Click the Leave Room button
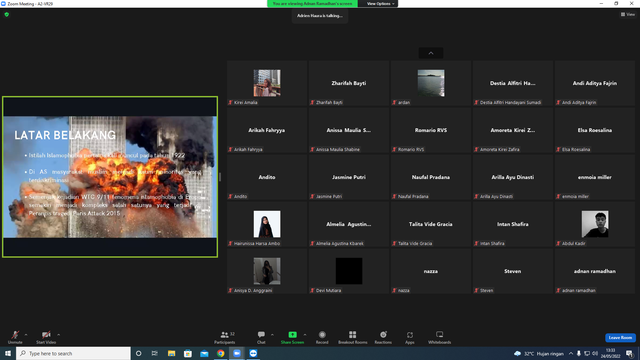This screenshot has width=640, height=360. [620, 338]
